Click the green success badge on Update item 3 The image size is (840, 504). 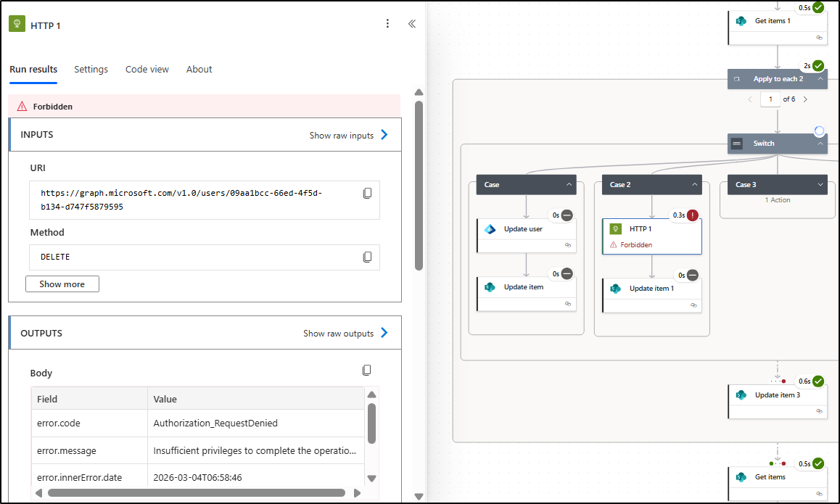(818, 381)
